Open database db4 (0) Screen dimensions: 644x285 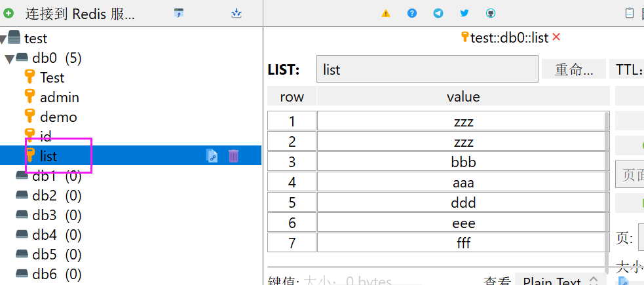57,235
